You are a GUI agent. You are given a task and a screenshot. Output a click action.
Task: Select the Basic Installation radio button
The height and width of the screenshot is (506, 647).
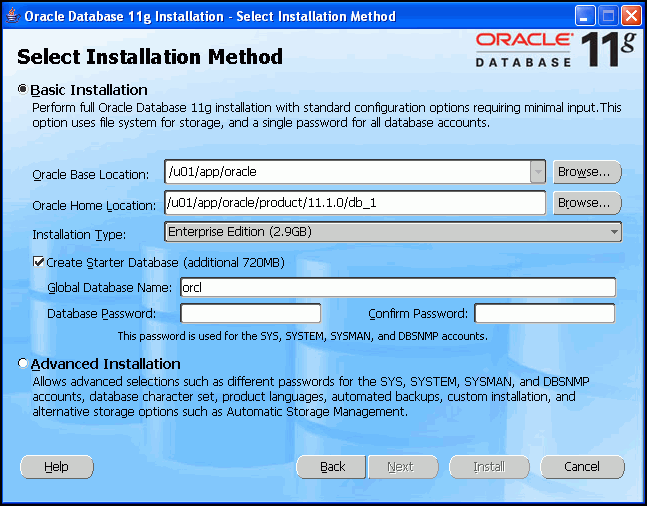(23, 90)
